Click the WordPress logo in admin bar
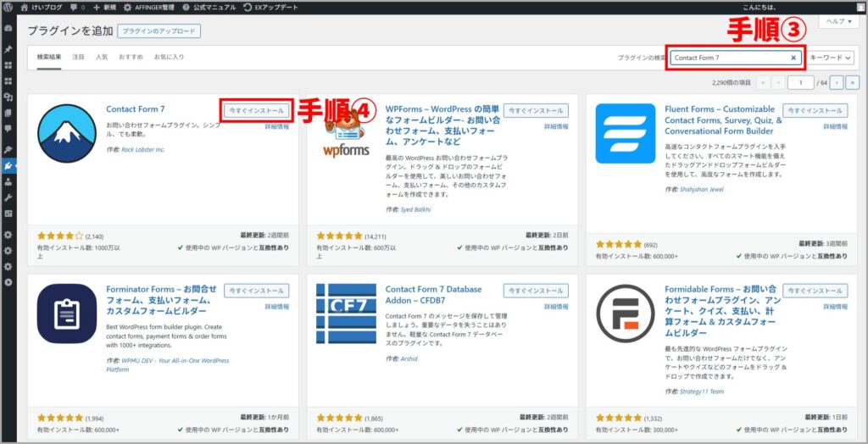Viewport: 868px width, 444px height. [8, 7]
